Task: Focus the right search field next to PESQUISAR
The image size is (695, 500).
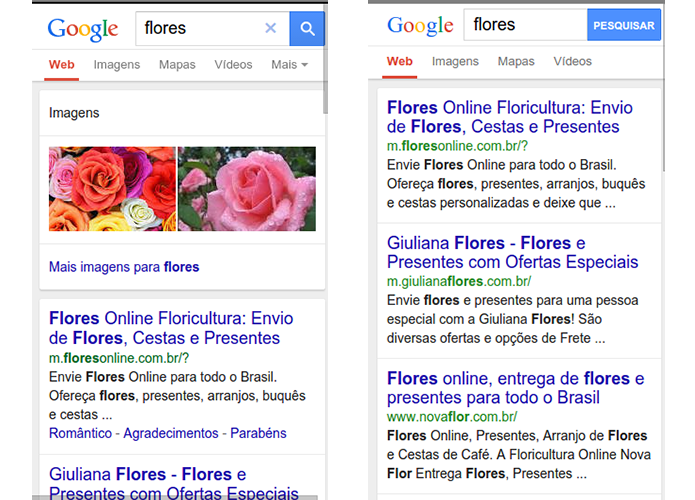Action: click(x=526, y=25)
